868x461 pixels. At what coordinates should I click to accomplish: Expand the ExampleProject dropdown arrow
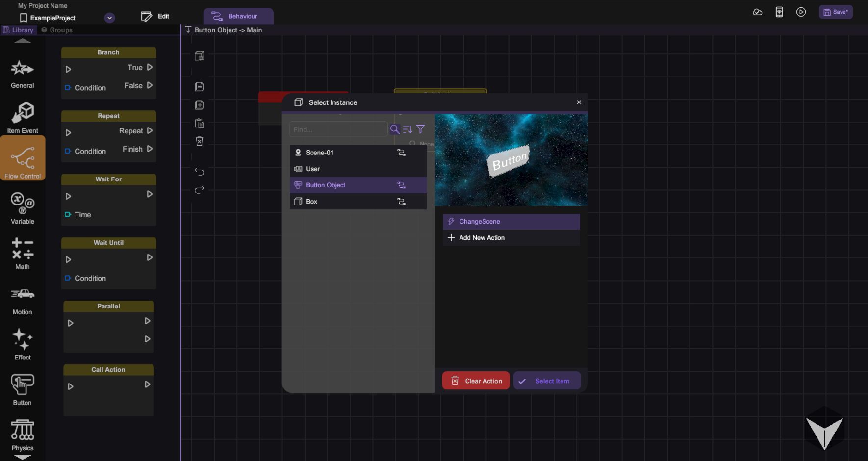110,18
